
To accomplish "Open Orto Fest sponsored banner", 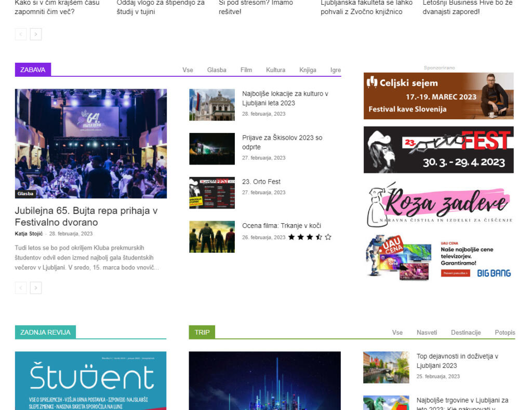I will point(438,150).
